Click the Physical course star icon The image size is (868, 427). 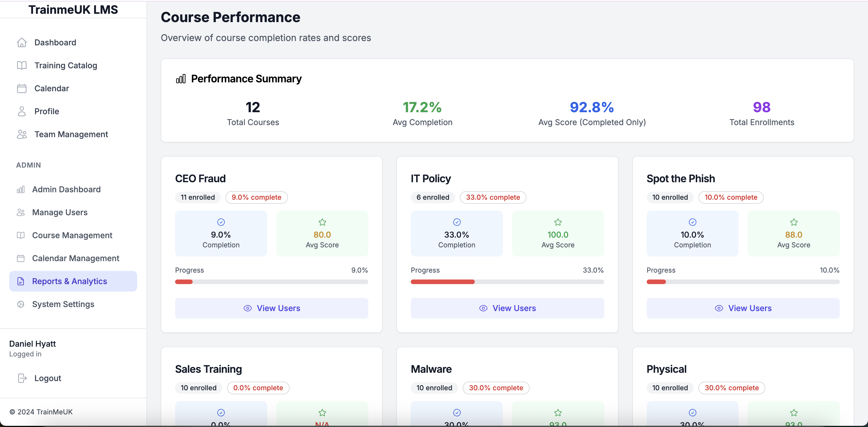click(794, 413)
